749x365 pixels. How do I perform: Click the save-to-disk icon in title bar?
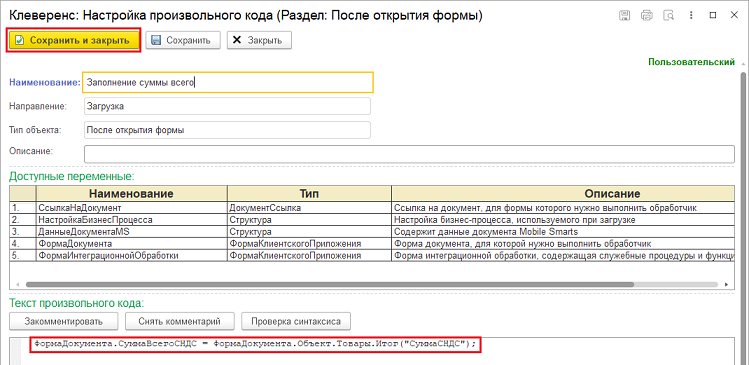click(x=624, y=15)
